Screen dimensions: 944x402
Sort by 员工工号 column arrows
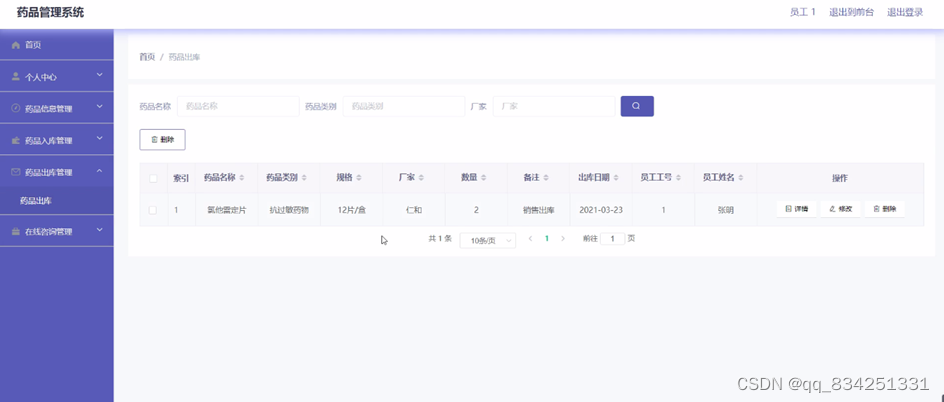[x=678, y=178]
